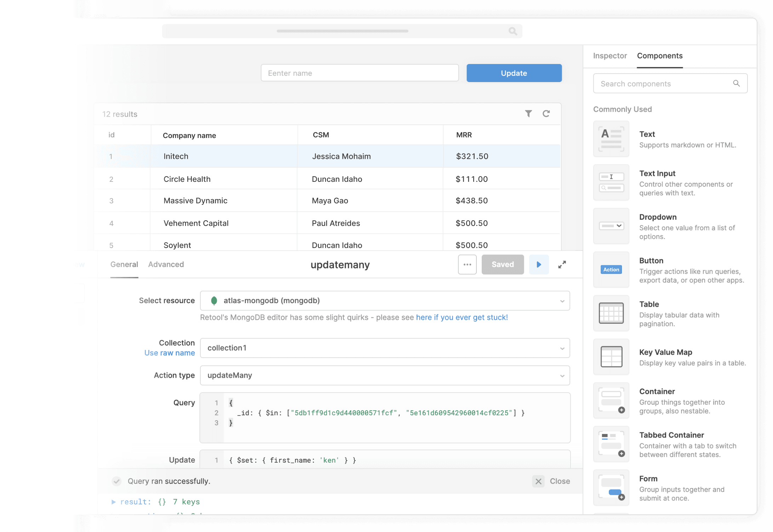Open the Collection dropdown
Viewport: 773px width, 532px height.
pos(562,348)
